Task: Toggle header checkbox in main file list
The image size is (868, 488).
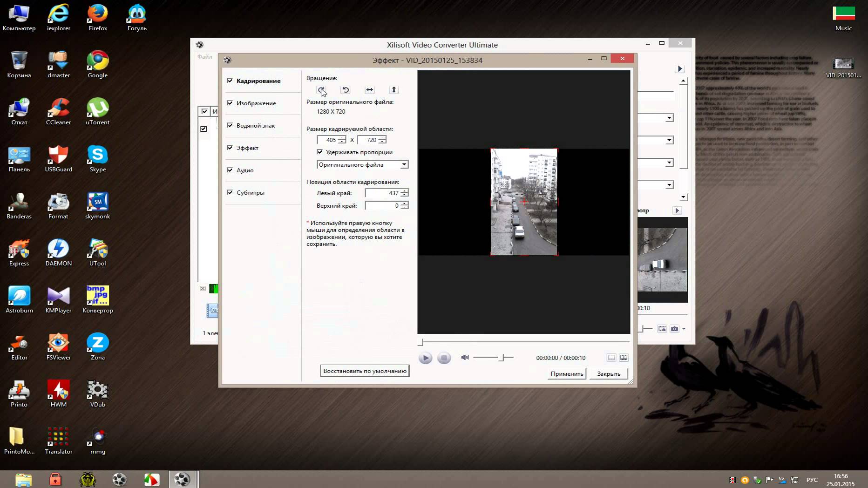Action: 204,111
